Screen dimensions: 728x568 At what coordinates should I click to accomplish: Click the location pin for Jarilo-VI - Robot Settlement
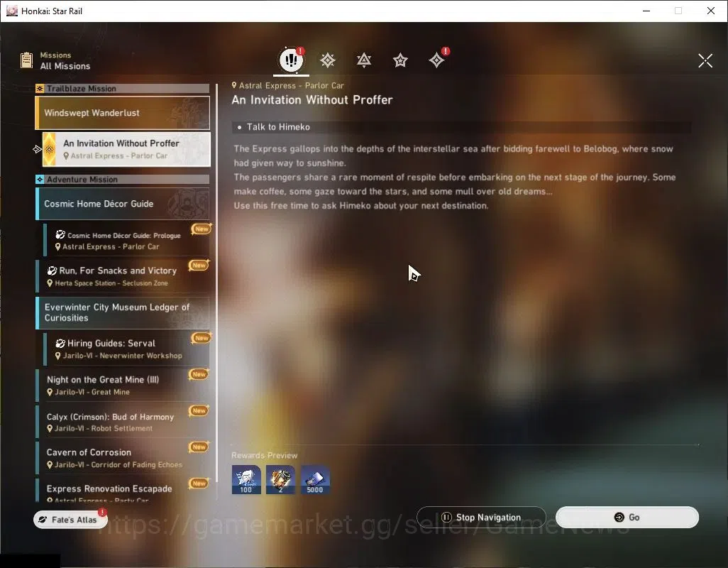[x=50, y=428]
